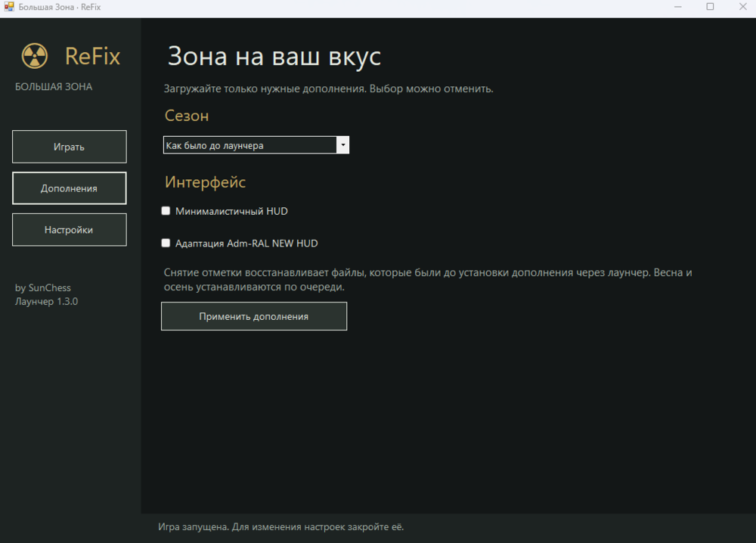This screenshot has height=543, width=756.
Task: Maximize the ReFix launcher window
Action: (x=710, y=7)
